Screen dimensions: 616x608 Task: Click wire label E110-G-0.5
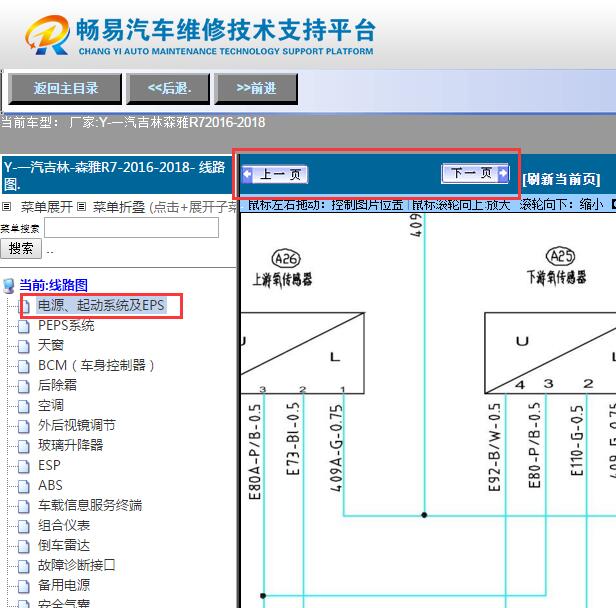pos(577,441)
